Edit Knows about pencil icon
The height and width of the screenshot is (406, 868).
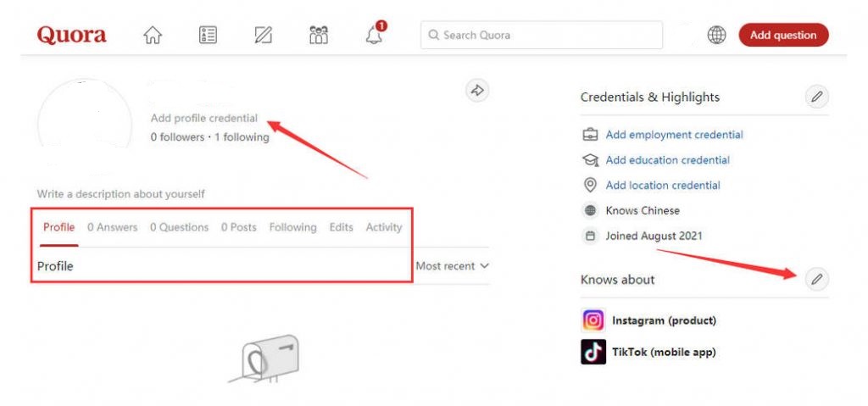coord(817,279)
